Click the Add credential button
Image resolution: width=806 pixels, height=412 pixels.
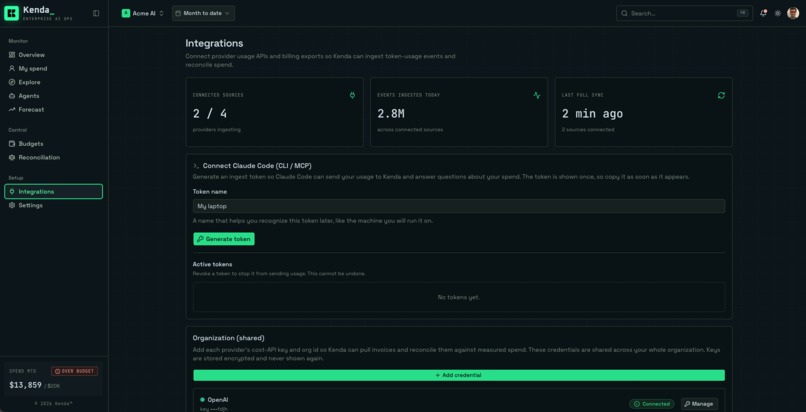click(459, 375)
